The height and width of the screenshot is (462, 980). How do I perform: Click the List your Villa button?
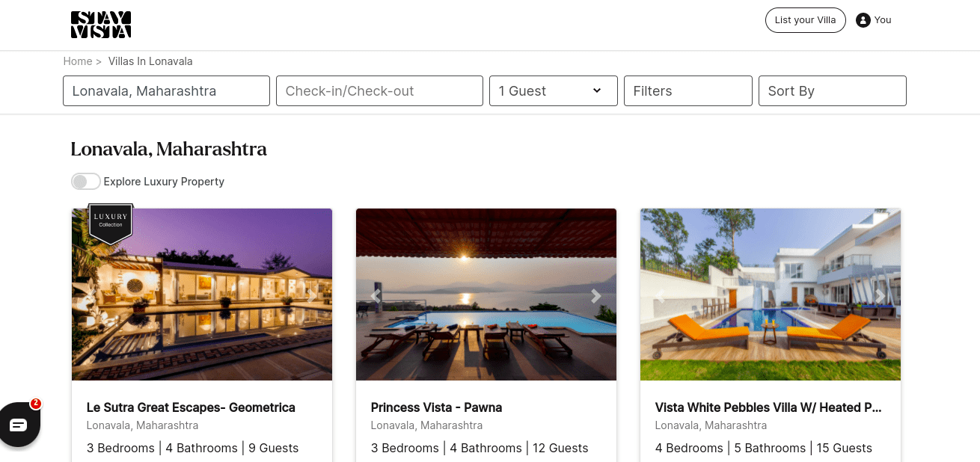point(805,20)
